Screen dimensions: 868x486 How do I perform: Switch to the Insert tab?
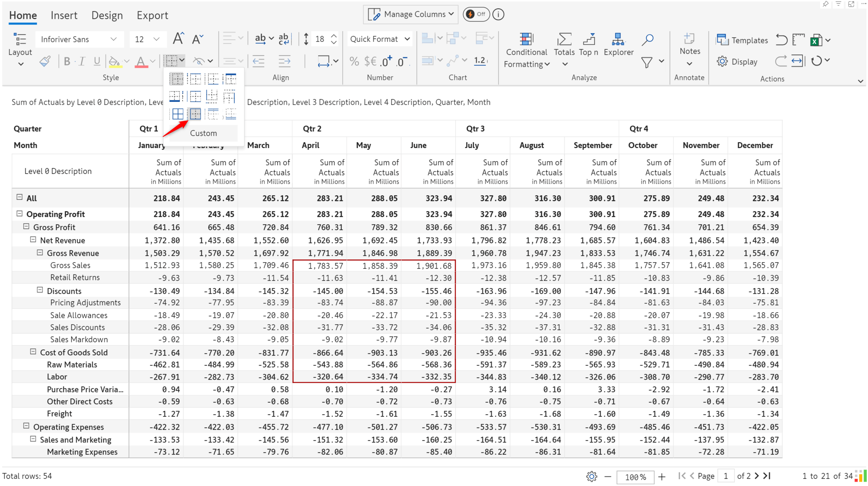click(64, 16)
